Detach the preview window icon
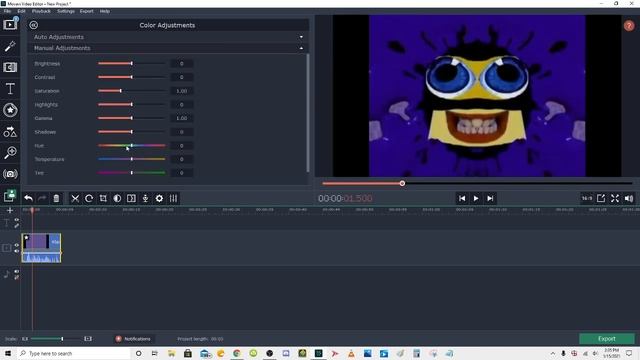Viewport: 640px width, 360px height. pyautogui.click(x=601, y=198)
